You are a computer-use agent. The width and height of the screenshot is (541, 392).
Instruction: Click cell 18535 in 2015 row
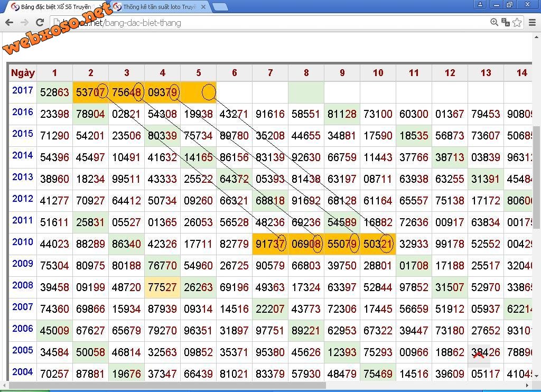click(x=414, y=136)
